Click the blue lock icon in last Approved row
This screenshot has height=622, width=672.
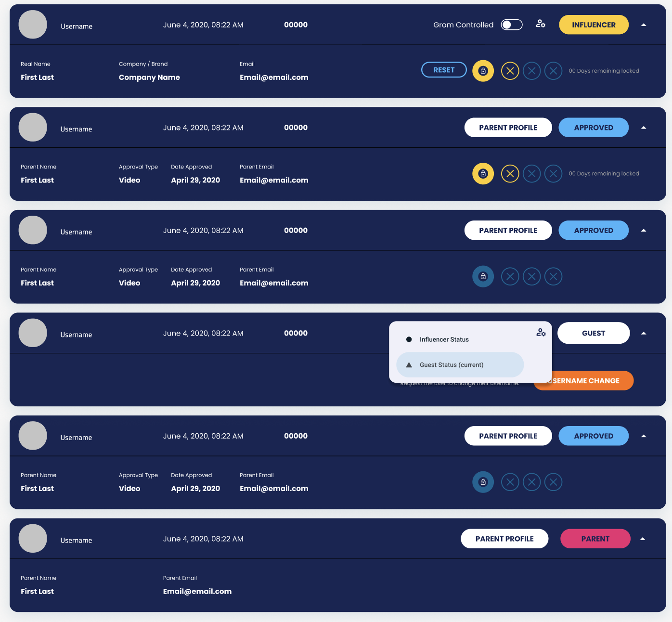click(x=483, y=482)
